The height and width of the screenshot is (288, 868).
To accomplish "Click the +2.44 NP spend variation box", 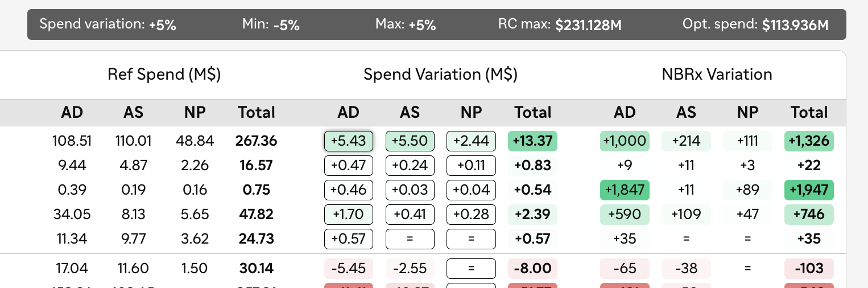I will tap(471, 141).
